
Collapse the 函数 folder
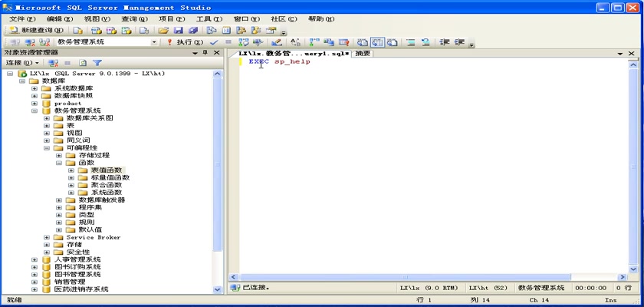click(59, 163)
